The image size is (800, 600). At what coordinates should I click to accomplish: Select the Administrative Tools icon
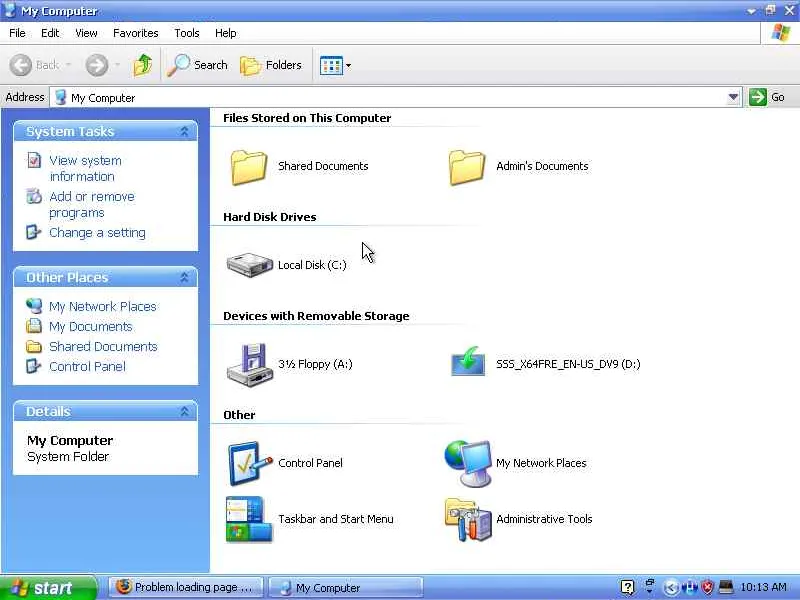click(x=467, y=520)
